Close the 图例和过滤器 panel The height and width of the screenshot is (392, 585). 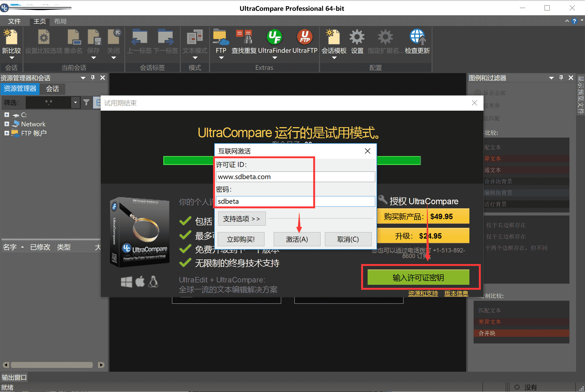571,78
